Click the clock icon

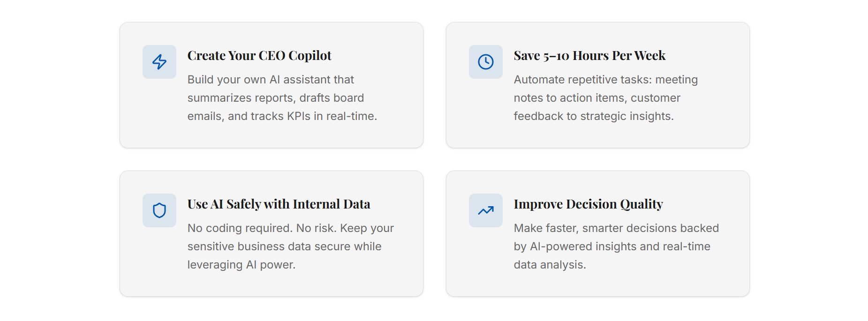pos(485,62)
